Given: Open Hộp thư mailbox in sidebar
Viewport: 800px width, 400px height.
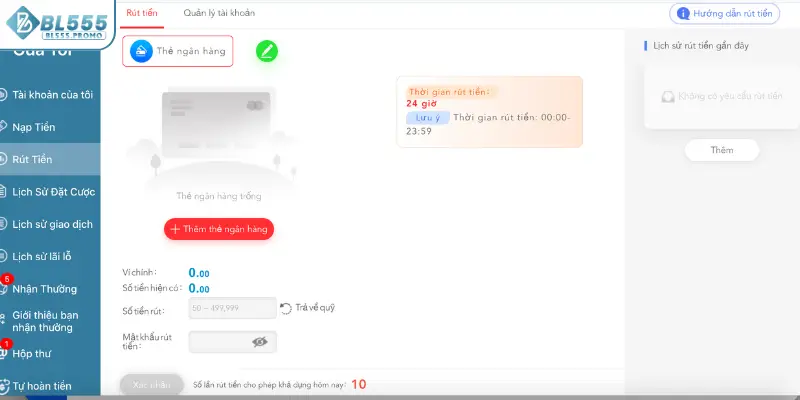Looking at the screenshot, I should click(32, 354).
